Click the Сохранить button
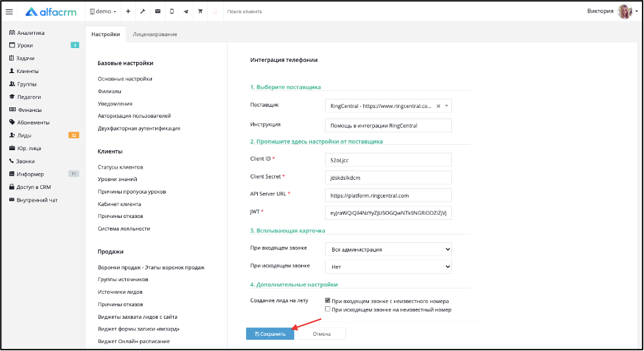 (x=270, y=334)
